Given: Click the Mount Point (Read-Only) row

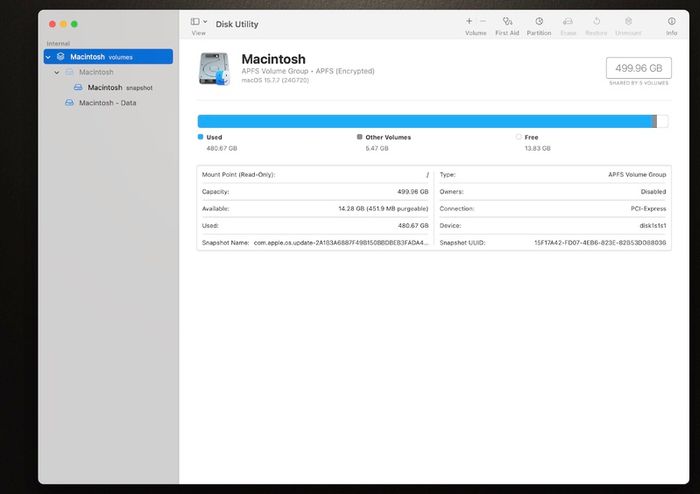Looking at the screenshot, I should coord(315,174).
